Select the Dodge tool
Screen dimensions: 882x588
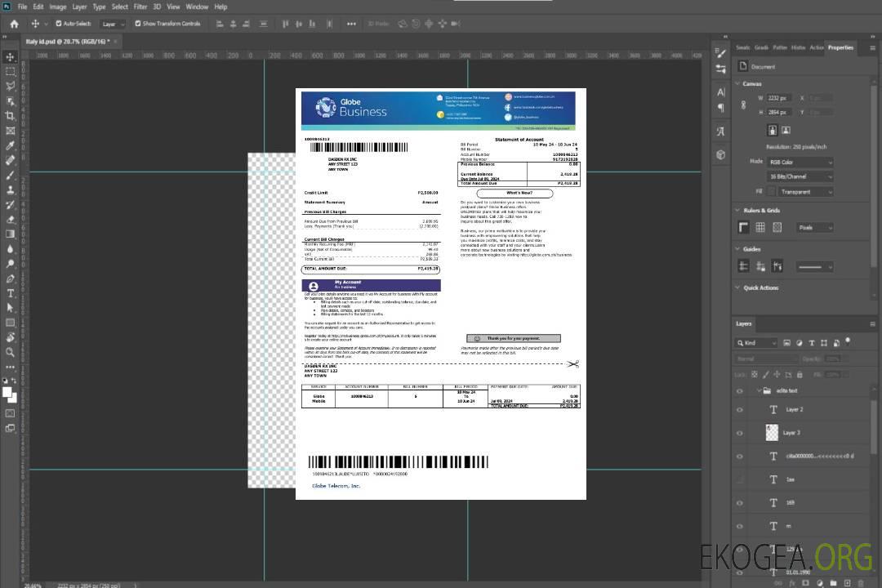[x=10, y=263]
